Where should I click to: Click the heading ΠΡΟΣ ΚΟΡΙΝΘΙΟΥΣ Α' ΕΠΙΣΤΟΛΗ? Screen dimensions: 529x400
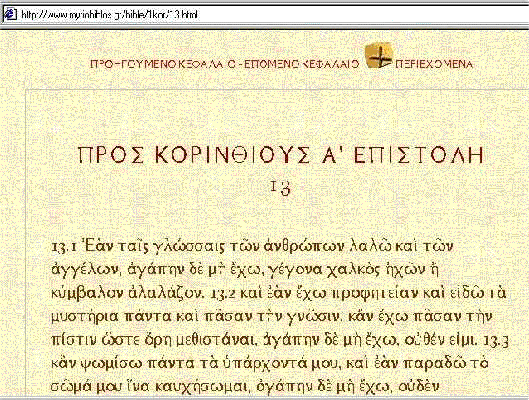click(x=281, y=155)
